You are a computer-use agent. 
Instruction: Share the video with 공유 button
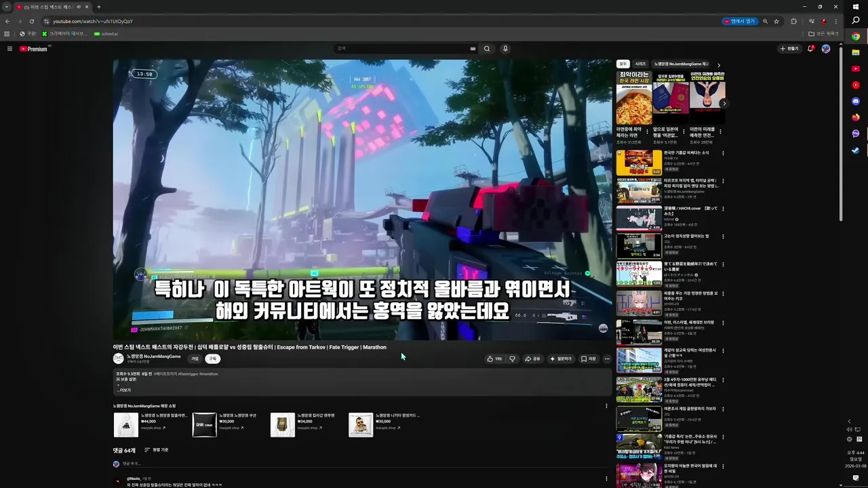[x=532, y=359]
